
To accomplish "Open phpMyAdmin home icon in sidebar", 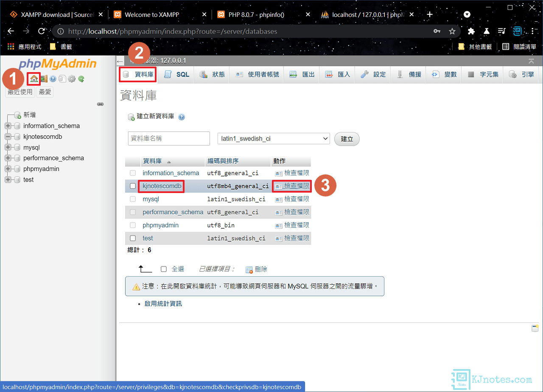I will click(34, 78).
